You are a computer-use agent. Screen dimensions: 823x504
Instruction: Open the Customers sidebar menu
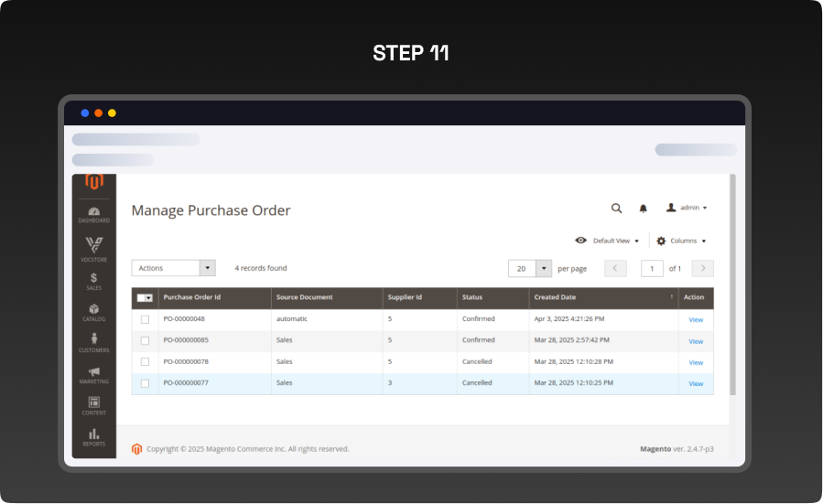point(94,343)
